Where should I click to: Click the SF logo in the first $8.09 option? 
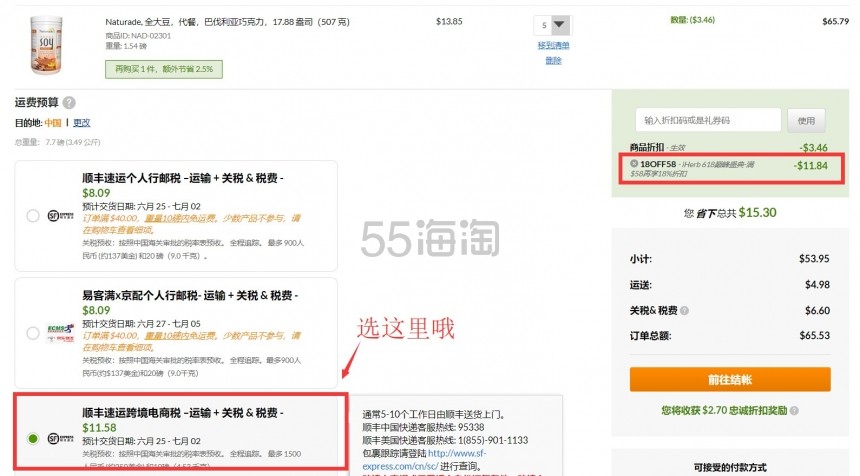(60, 216)
